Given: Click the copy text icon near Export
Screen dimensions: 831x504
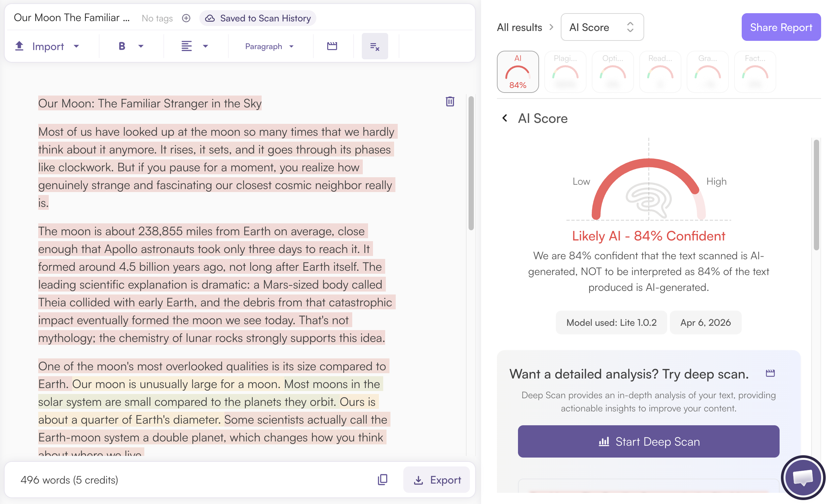Looking at the screenshot, I should [383, 479].
